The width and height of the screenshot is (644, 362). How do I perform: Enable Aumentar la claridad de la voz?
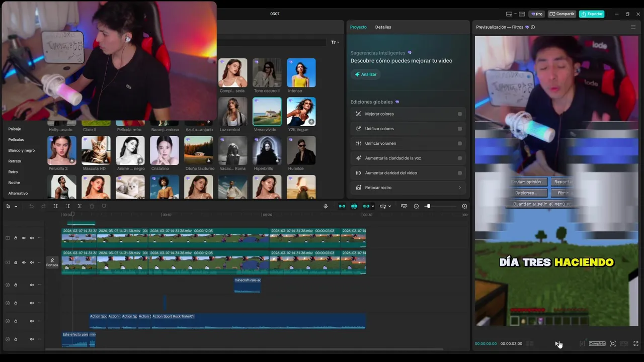(x=460, y=158)
